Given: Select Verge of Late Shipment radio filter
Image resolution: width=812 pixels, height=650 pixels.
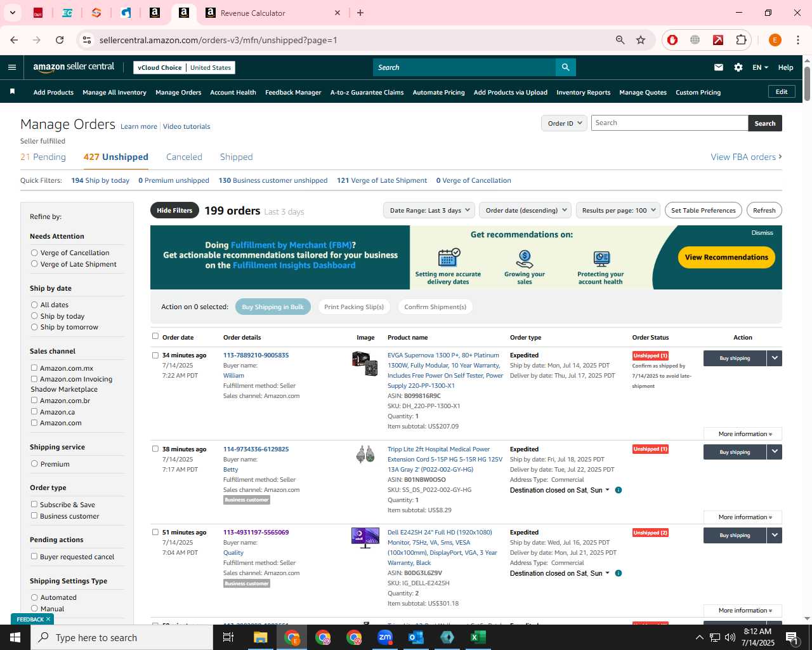Looking at the screenshot, I should (34, 264).
